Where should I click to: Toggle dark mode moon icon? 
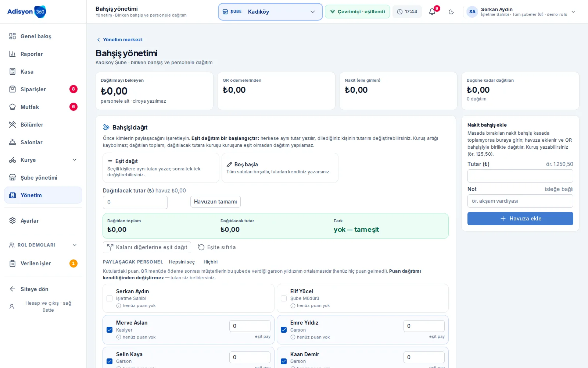pos(451,12)
